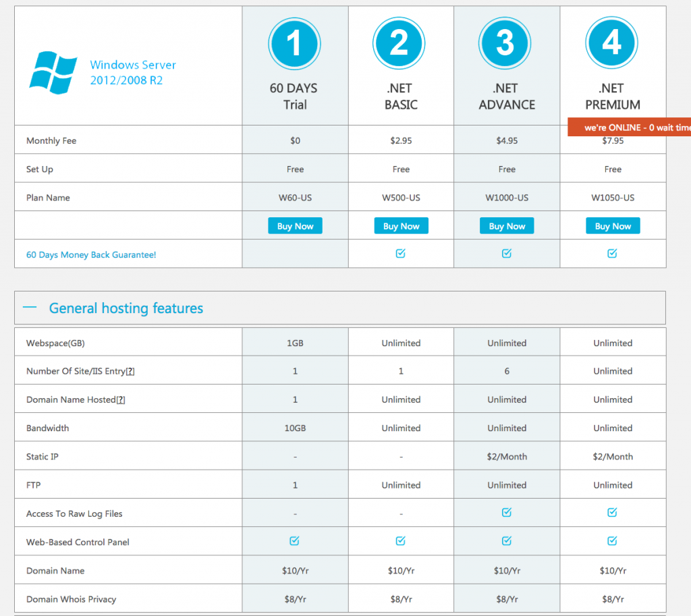Collapse the General hosting features section
The height and width of the screenshot is (616, 691).
[126, 308]
